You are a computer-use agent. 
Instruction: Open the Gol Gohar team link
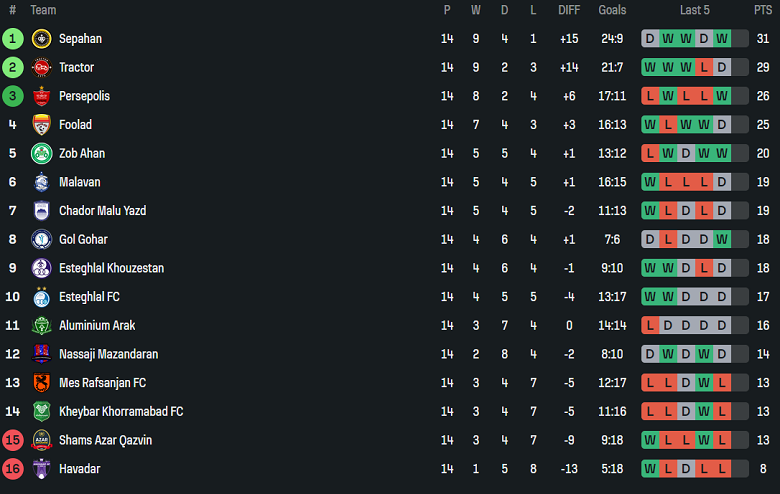83,239
